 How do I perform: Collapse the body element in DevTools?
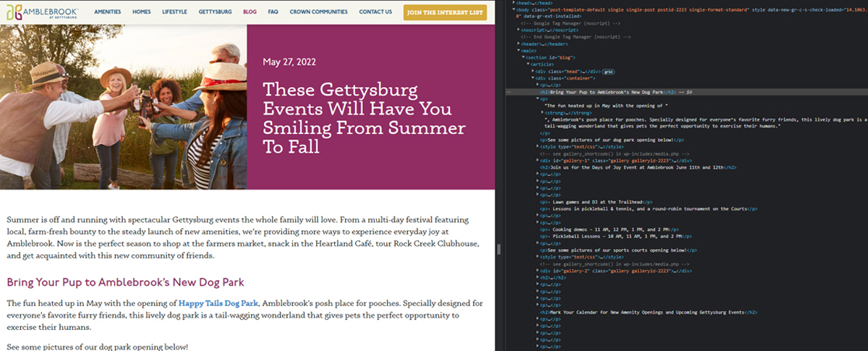tap(514, 9)
